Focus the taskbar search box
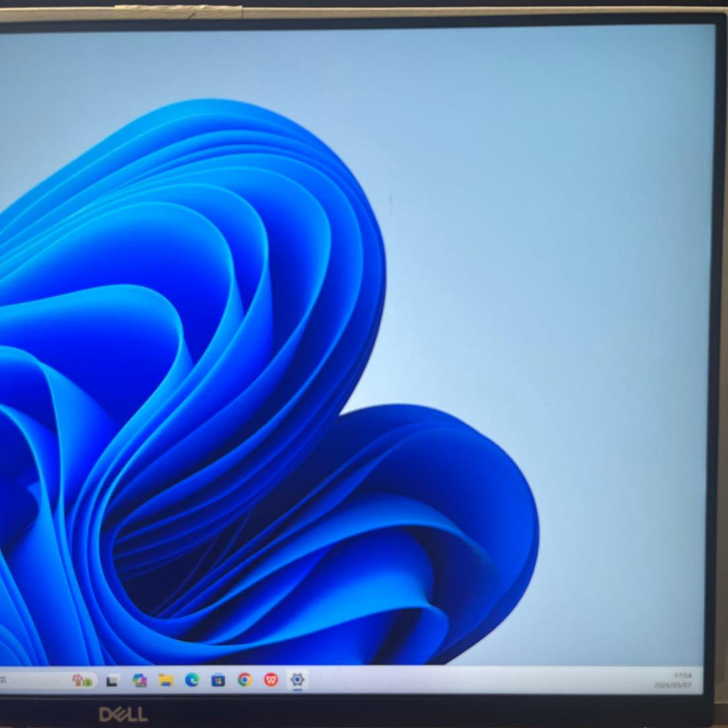The image size is (728, 728). coord(47,681)
